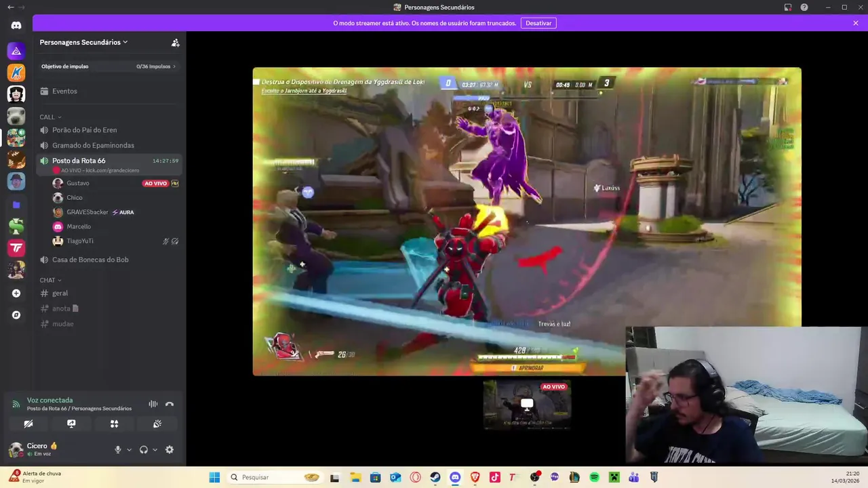Disconnect from voice with hang-up icon
Viewport: 868px width, 488px height.
tap(170, 404)
